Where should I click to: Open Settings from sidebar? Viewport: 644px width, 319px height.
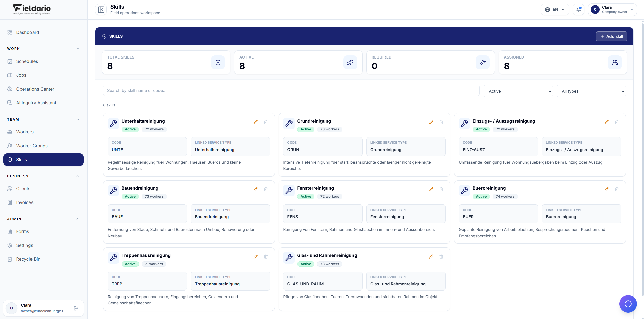[43, 245]
